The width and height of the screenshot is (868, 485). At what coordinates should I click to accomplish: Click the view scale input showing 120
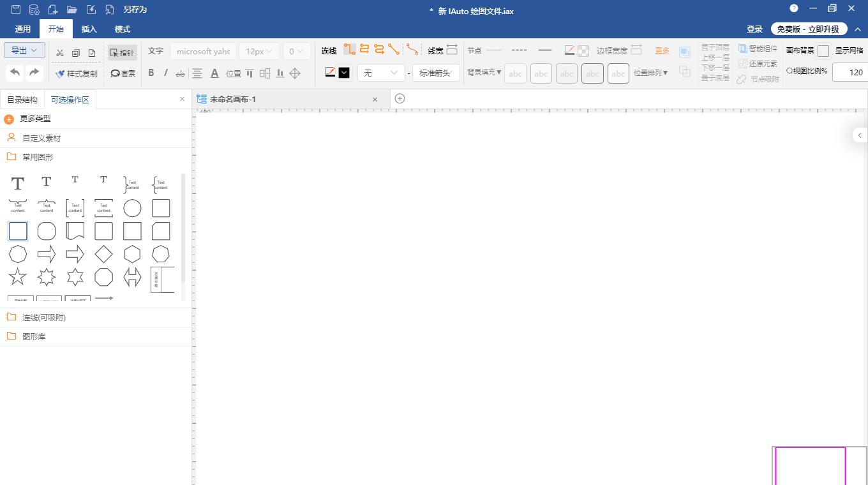coord(850,72)
